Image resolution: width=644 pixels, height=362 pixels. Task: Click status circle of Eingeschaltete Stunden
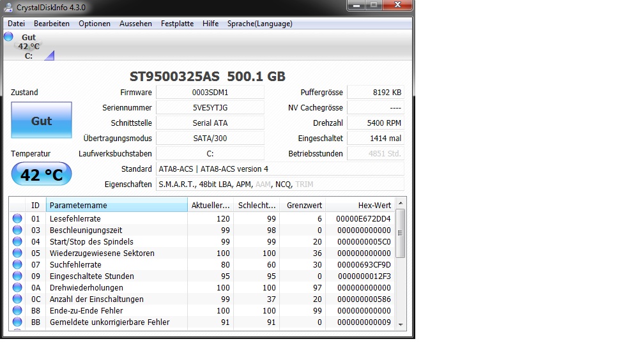coord(17,276)
